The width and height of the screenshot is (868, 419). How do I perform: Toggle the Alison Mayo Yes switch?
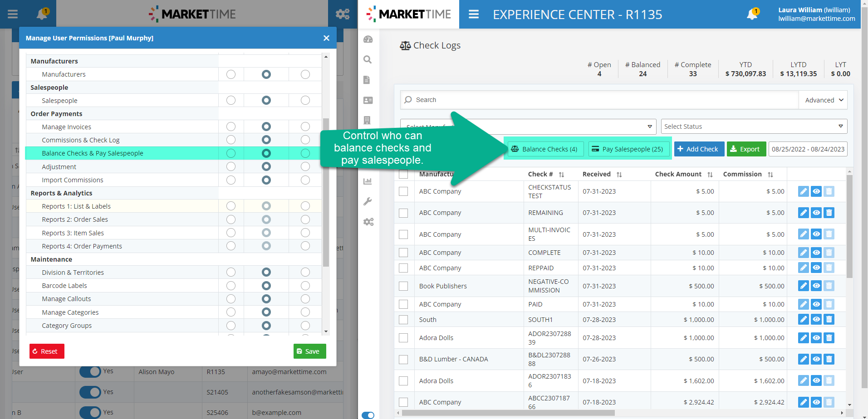tap(90, 371)
